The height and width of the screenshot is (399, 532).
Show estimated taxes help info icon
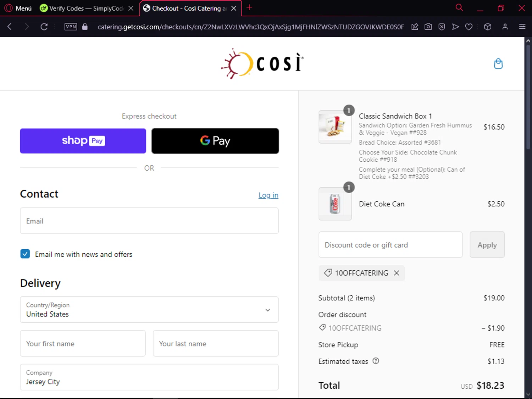[x=376, y=361]
